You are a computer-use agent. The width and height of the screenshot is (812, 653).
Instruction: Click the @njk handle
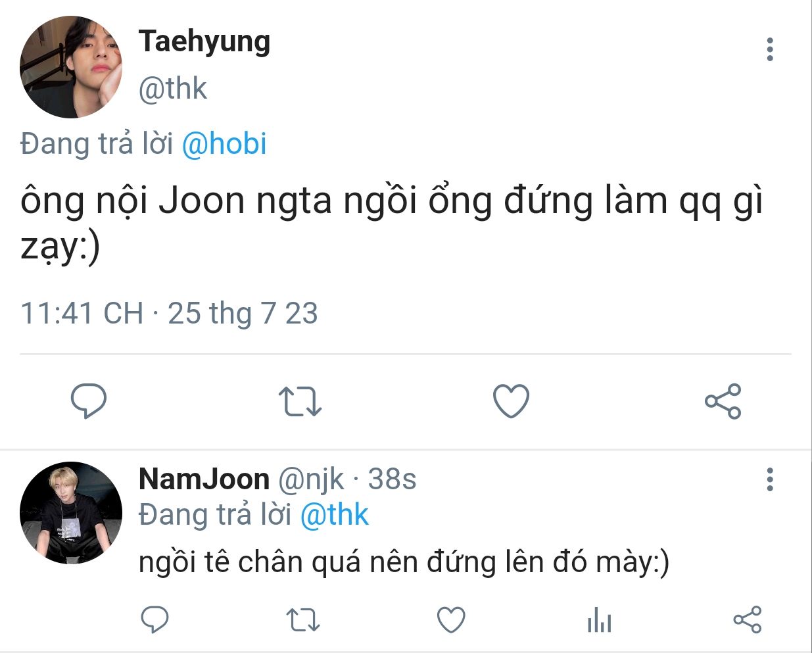[x=311, y=479]
